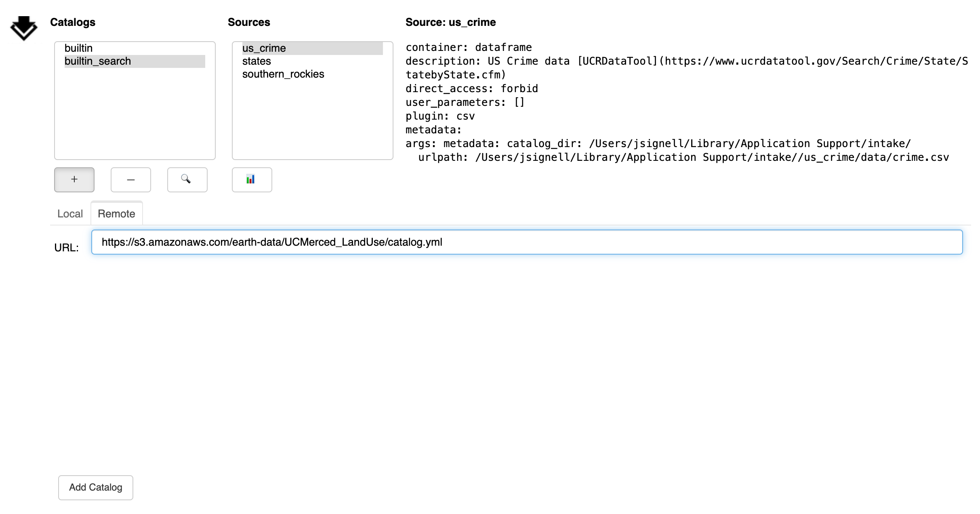Open the magnifier search button

tap(187, 180)
